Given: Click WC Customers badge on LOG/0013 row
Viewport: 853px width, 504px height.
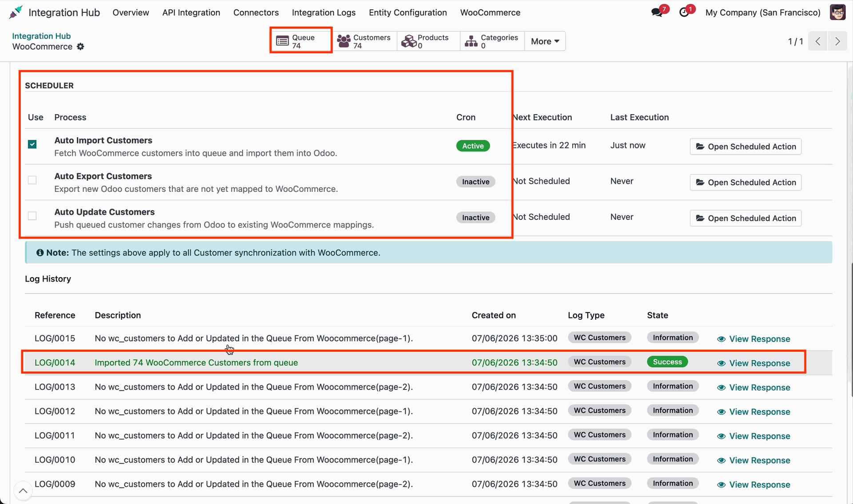Looking at the screenshot, I should (599, 386).
